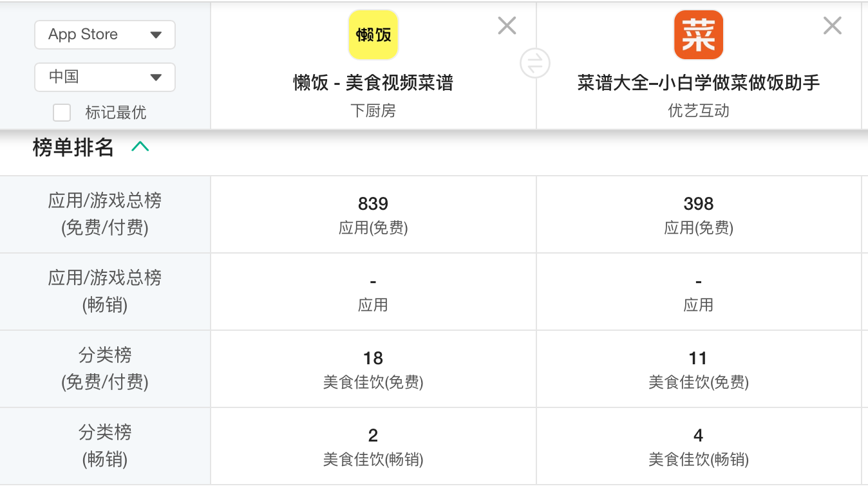868x493 pixels.
Task: Click the 应用/游戏总榜(畅销) row label
Action: click(105, 291)
